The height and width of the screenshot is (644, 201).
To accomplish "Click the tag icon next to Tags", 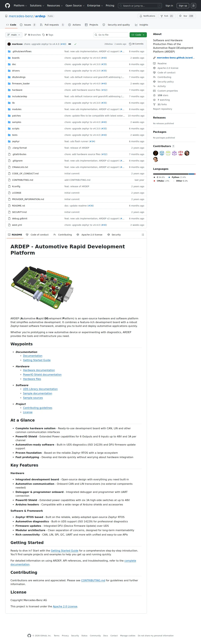I will [44, 35].
